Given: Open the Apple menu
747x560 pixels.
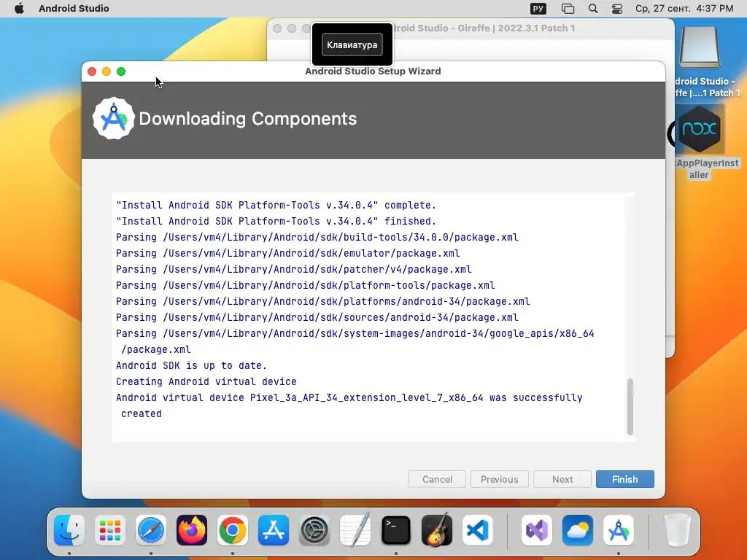Looking at the screenshot, I should [19, 8].
